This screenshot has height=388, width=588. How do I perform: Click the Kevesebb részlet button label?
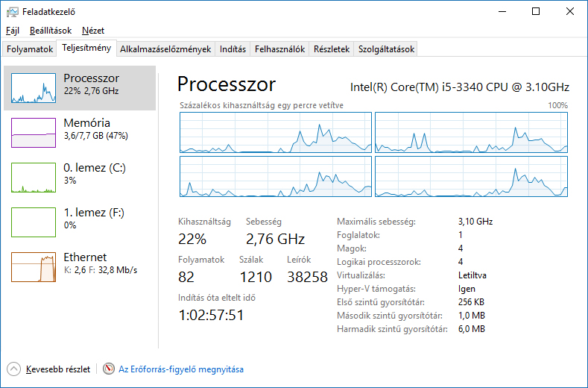[58, 369]
